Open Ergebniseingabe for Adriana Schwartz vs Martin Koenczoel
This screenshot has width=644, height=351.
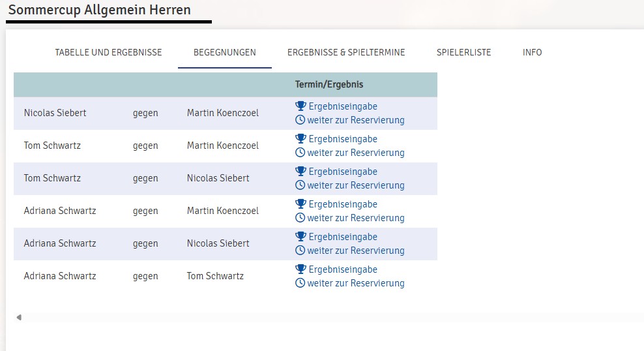(343, 204)
